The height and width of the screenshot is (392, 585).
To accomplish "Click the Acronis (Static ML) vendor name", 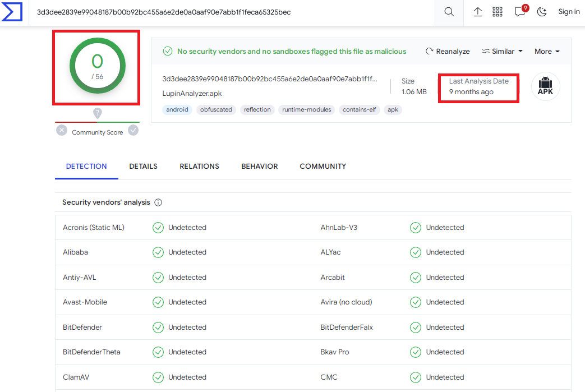I will click(x=94, y=228).
